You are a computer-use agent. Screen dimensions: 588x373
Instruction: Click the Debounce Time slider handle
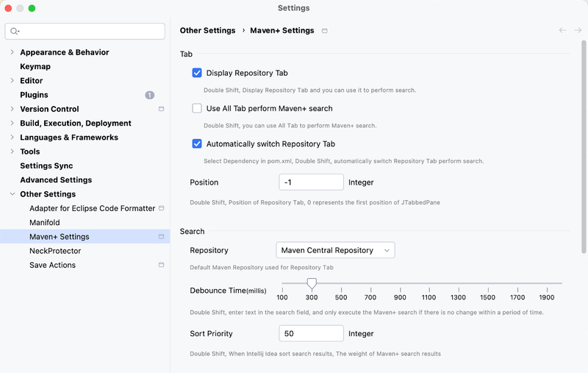(312, 284)
